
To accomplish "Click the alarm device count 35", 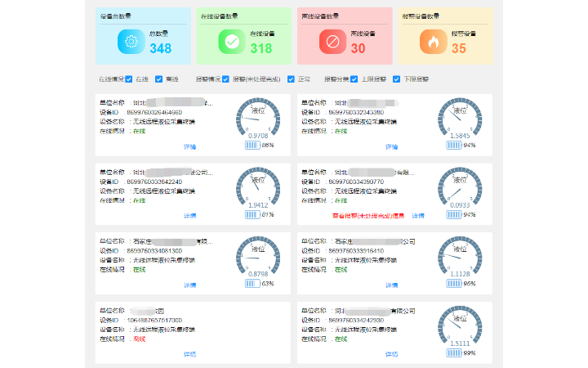I will coord(459,48).
